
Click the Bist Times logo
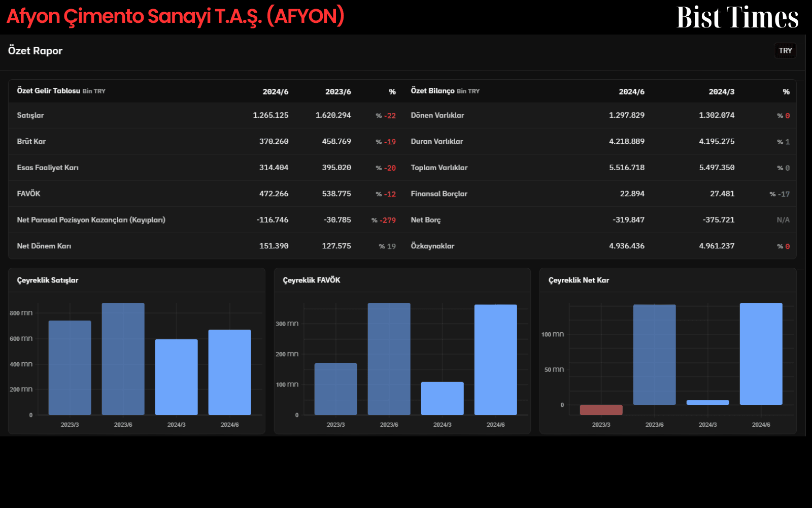pyautogui.click(x=737, y=17)
